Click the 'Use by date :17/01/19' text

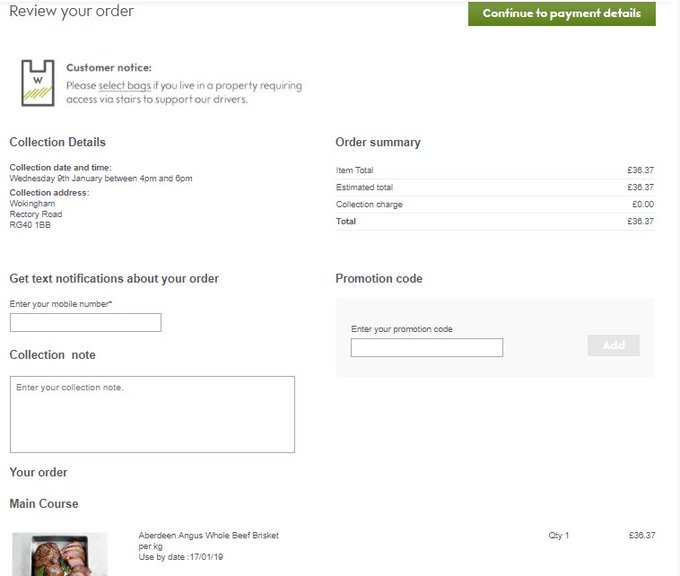(x=181, y=557)
